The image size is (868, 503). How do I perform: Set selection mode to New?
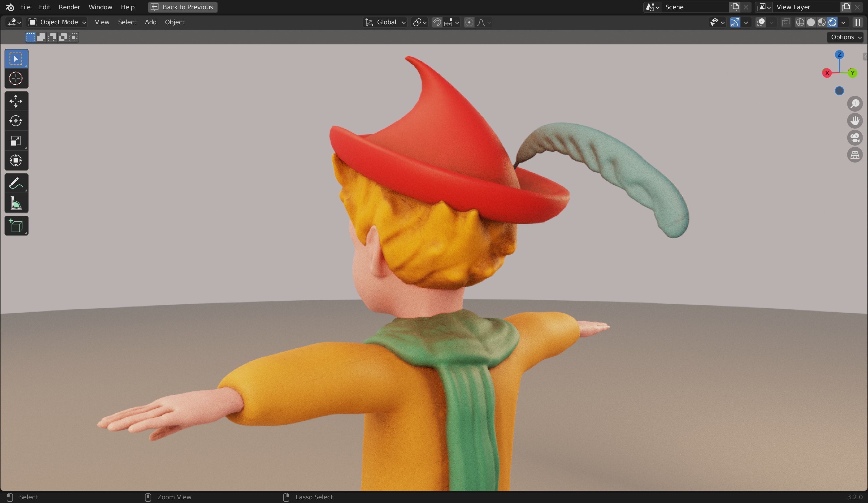[30, 37]
